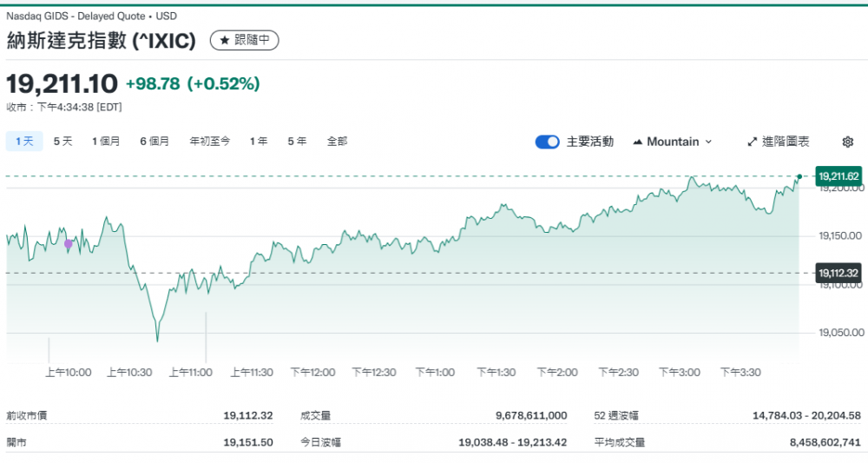
Task: Expand the Mountain dropdown chevron
Action: coord(708,142)
